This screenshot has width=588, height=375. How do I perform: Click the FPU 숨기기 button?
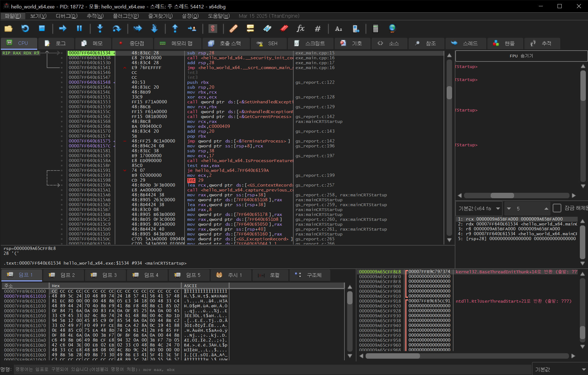point(521,56)
